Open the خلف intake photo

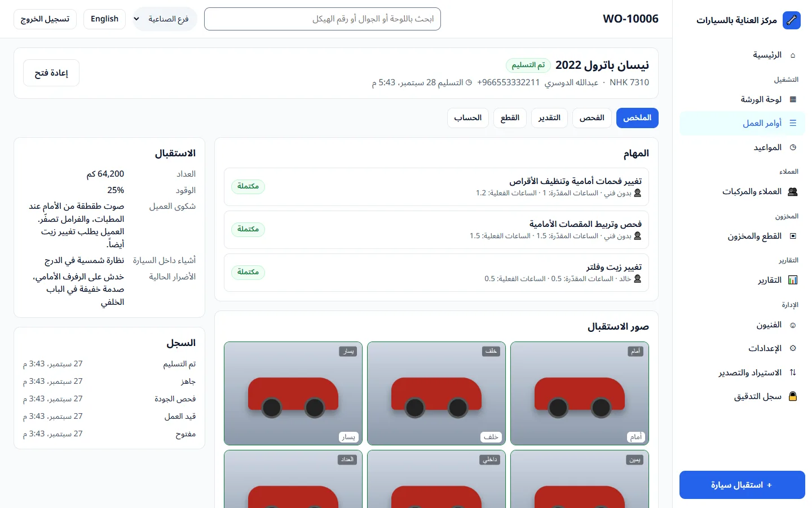pos(436,393)
